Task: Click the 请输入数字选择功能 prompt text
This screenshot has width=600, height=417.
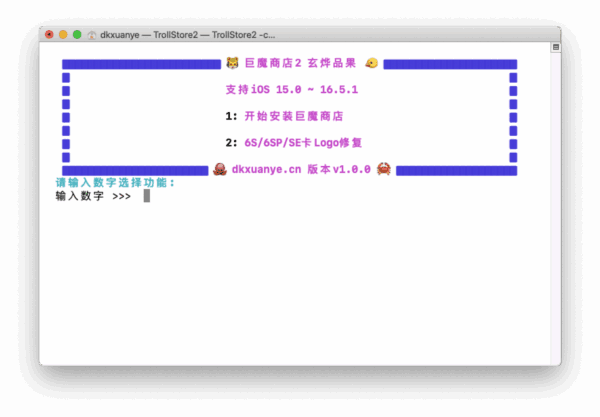Action: pos(115,183)
